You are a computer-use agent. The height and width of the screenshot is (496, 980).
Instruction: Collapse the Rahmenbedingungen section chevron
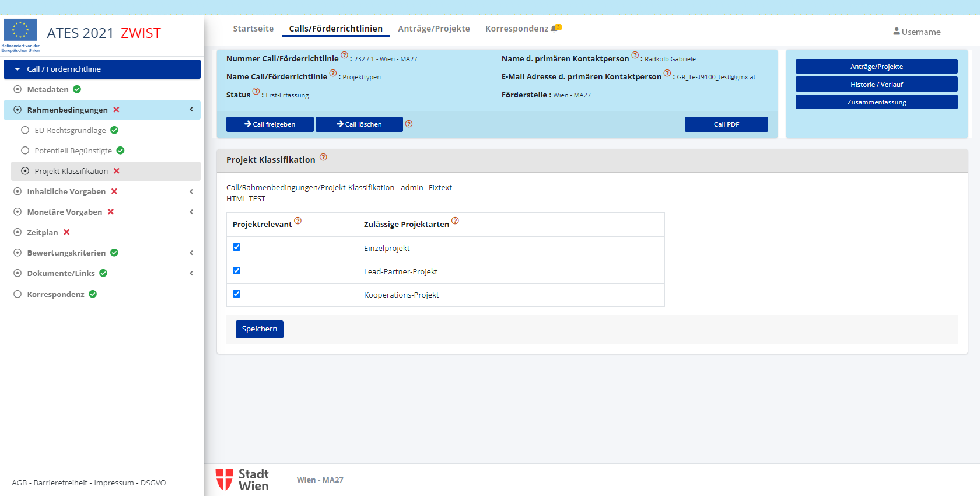[191, 110]
